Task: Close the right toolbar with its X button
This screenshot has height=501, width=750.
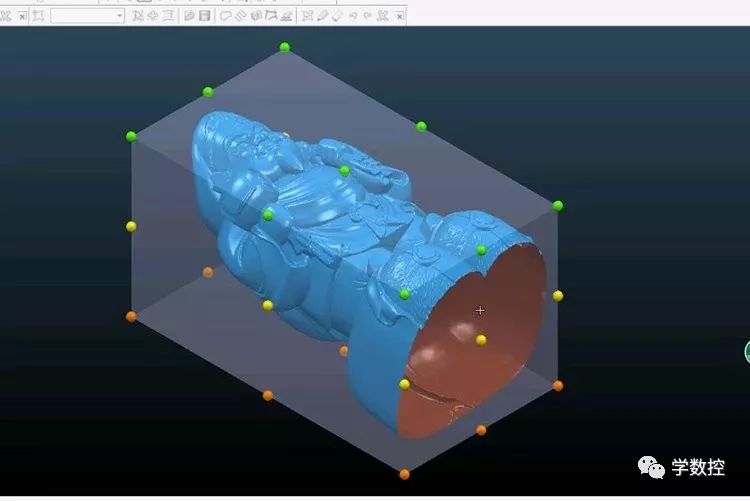Action: click(399, 17)
